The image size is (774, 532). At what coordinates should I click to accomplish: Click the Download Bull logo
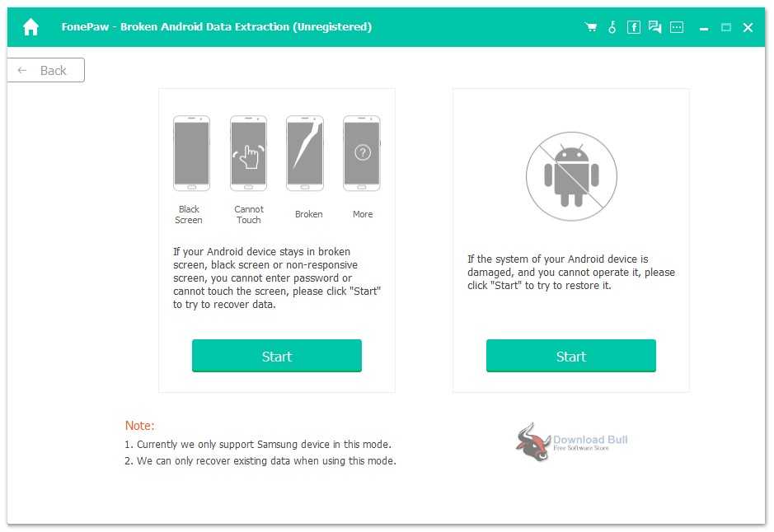coord(572,442)
